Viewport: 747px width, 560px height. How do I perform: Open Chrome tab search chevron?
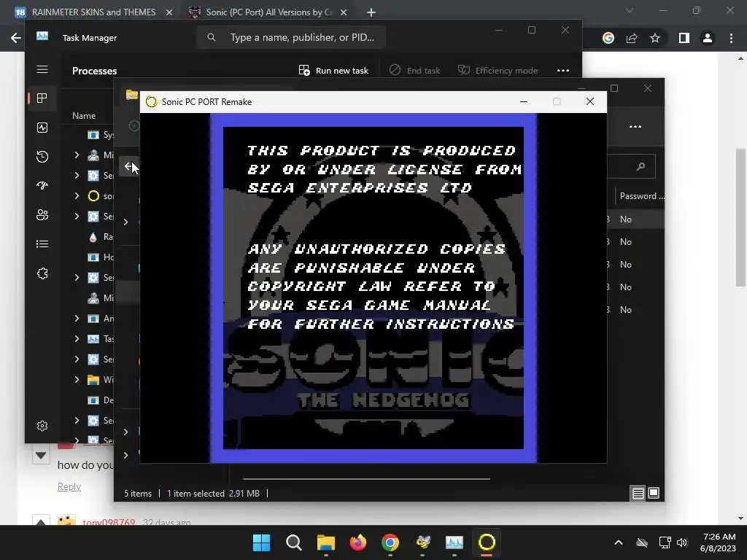pyautogui.click(x=630, y=10)
